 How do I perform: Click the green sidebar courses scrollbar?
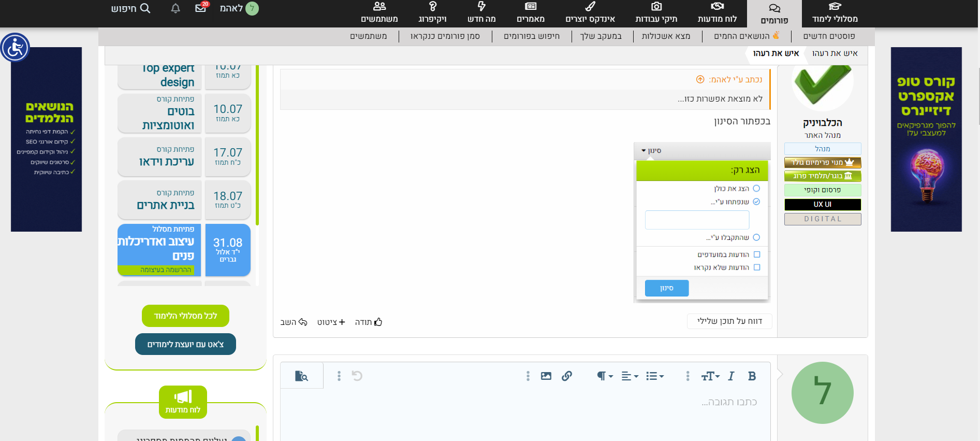click(x=257, y=145)
